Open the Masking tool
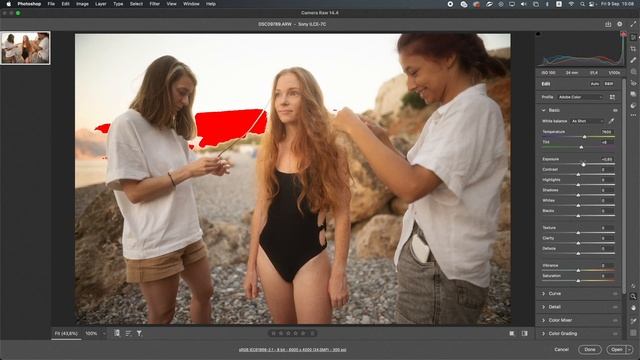The image size is (640, 360). pos(633,71)
